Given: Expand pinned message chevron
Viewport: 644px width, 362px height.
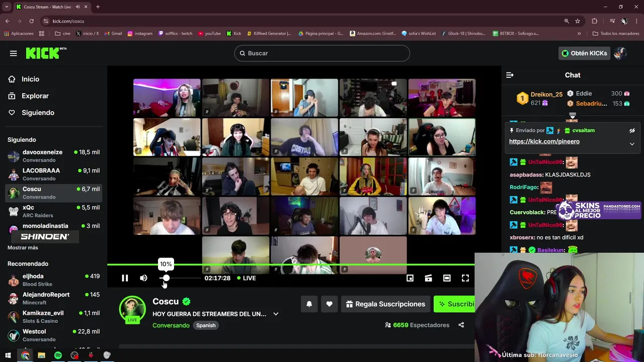Looking at the screenshot, I should (632, 144).
